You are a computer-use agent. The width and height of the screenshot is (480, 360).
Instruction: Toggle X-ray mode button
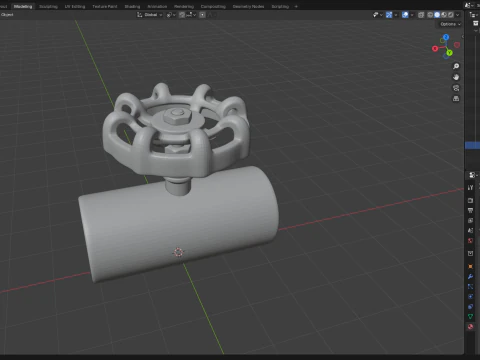click(x=421, y=15)
